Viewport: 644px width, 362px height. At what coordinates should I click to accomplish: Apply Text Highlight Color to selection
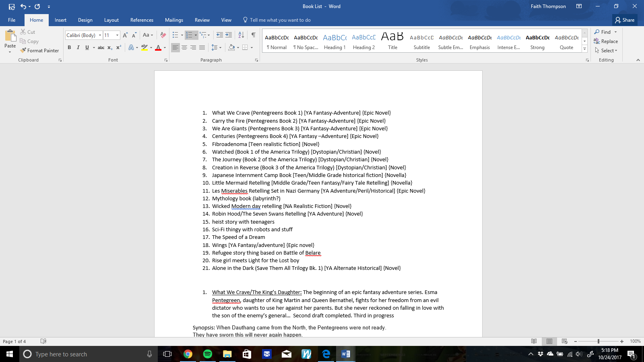point(145,47)
